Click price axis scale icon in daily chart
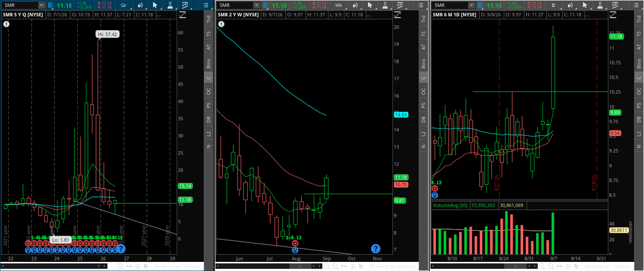Viewport: 644px width, 271px height. (613, 15)
